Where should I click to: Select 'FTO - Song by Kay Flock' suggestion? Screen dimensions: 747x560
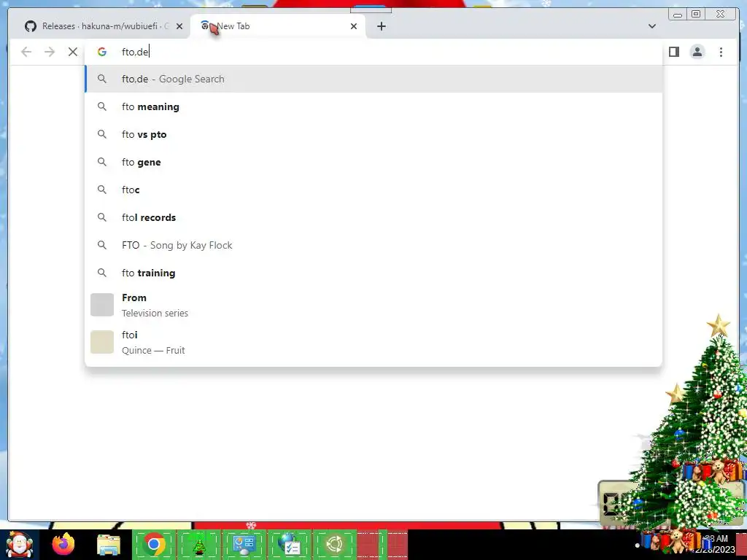click(374, 245)
